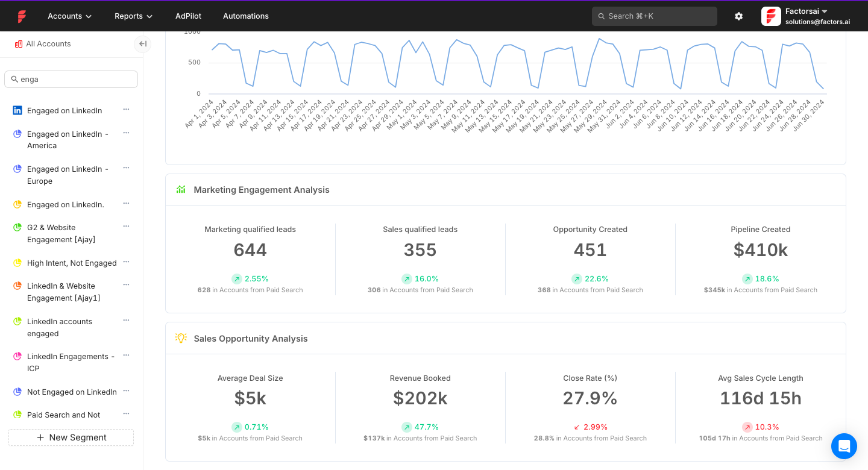The width and height of the screenshot is (868, 470).
Task: Click icon for Not Engaged on LinkedIn
Action: (x=17, y=392)
